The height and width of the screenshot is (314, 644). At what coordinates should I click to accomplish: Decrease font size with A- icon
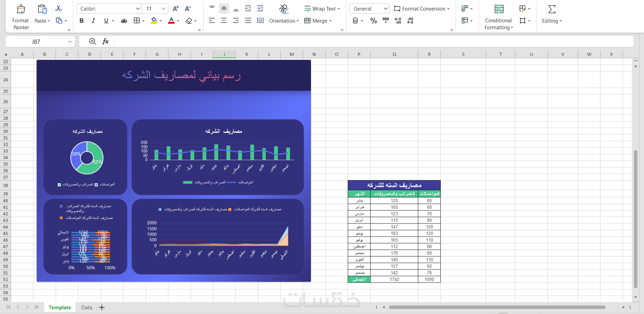(x=188, y=9)
